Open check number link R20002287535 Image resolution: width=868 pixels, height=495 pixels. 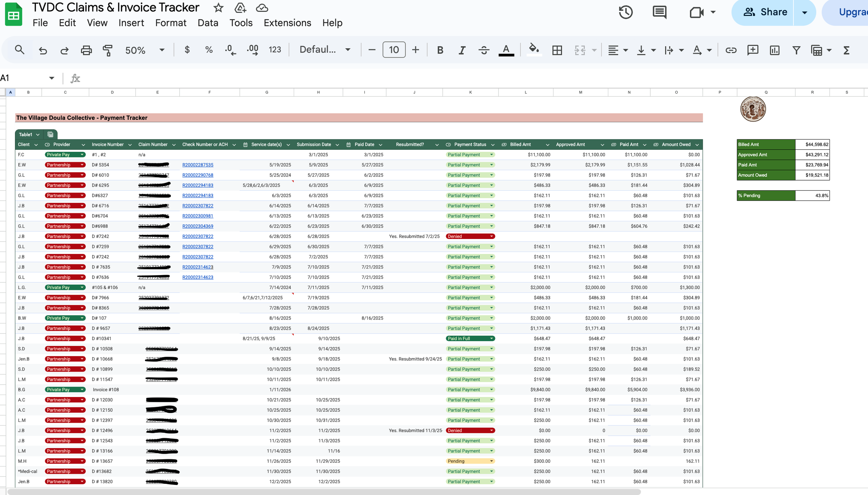tap(198, 165)
